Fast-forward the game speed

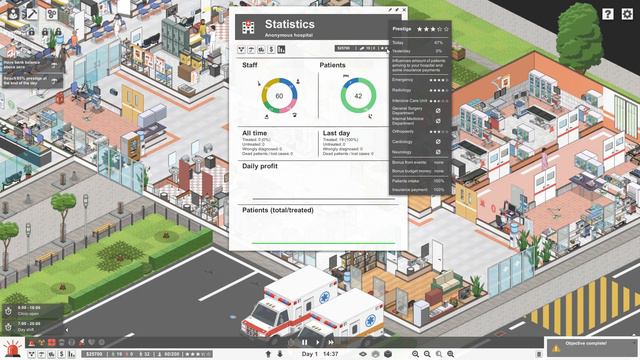pyautogui.click(x=331, y=342)
